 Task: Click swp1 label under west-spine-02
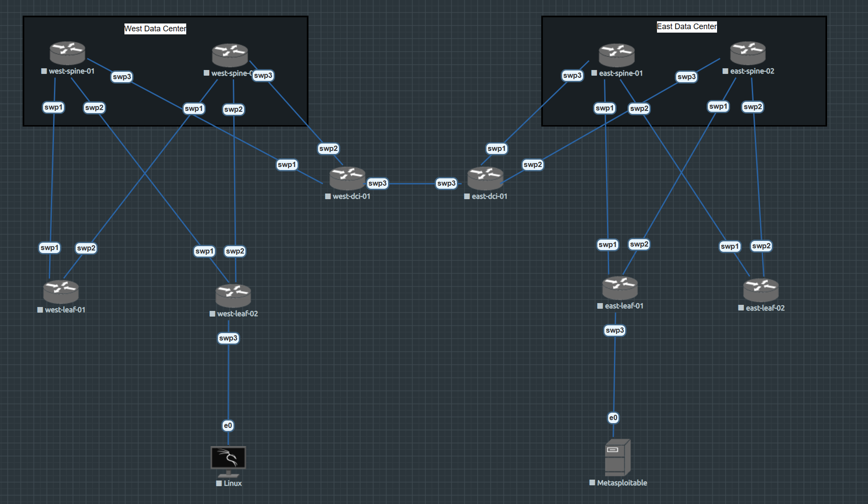point(194,108)
